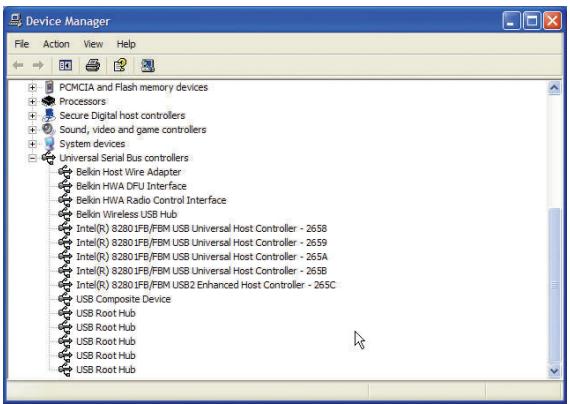Viewport: 570px width, 404px height.
Task: Click the Sound, video and game icon
Action: 48,129
